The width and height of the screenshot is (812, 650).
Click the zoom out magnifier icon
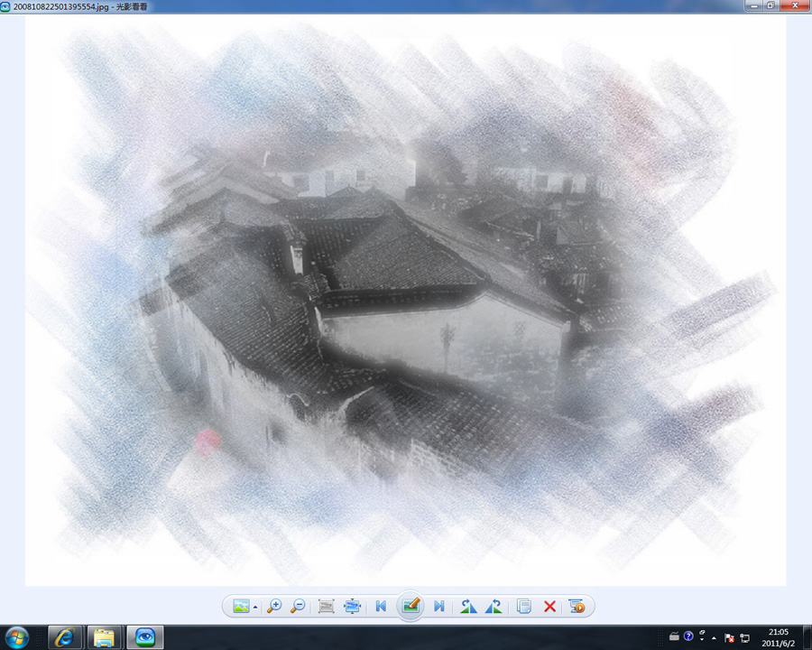point(298,607)
